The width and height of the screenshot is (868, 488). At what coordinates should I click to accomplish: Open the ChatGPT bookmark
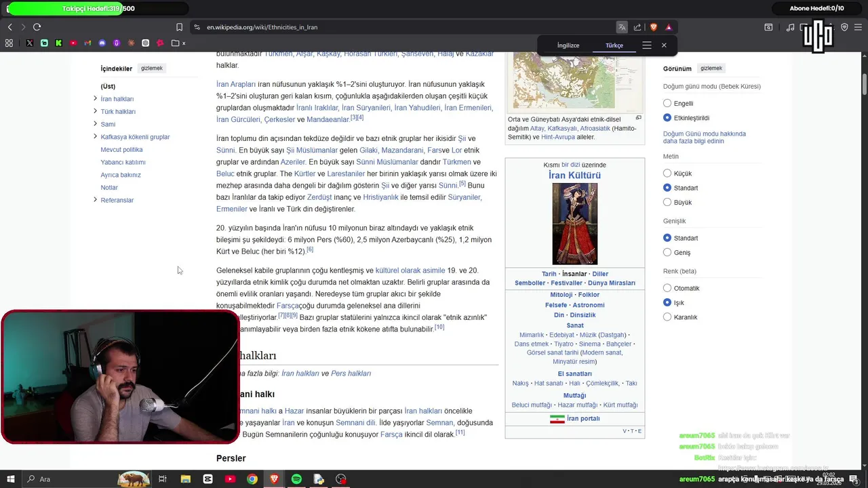pyautogui.click(x=145, y=43)
